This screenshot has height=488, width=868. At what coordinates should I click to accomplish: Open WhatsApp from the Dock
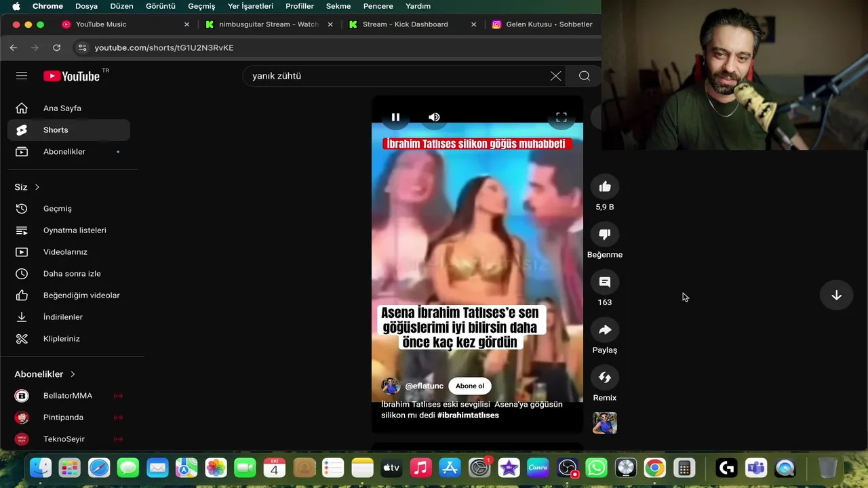[596, 468]
